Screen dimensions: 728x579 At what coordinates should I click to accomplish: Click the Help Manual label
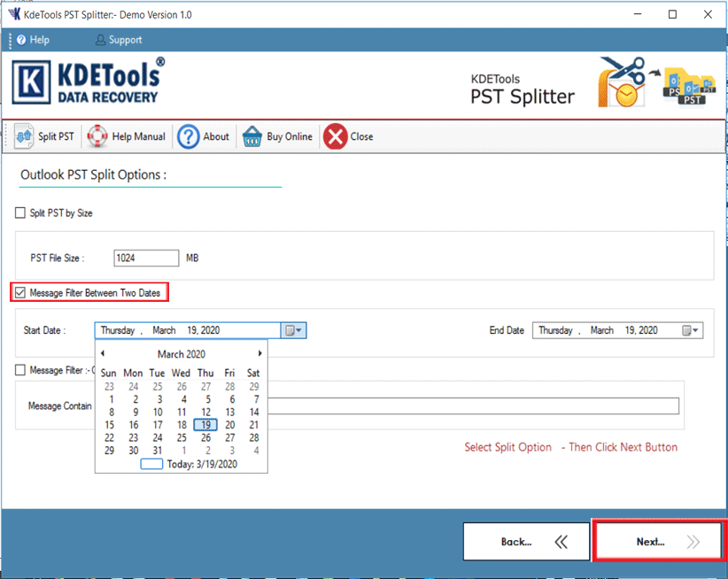[x=138, y=136]
